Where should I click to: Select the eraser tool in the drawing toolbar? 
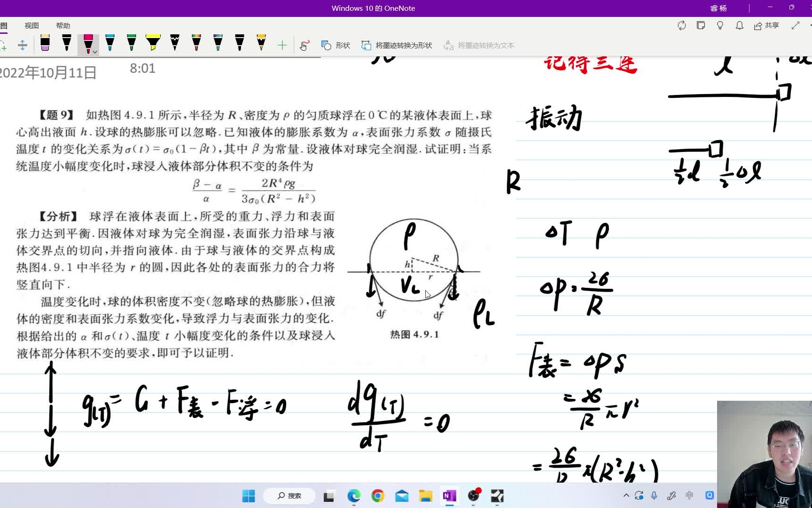point(45,43)
